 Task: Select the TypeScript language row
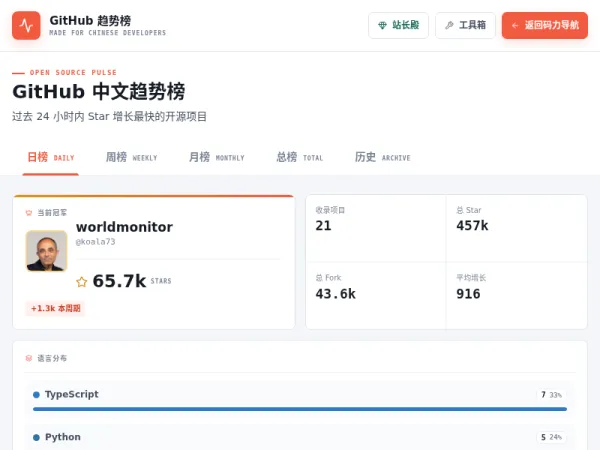click(300, 399)
